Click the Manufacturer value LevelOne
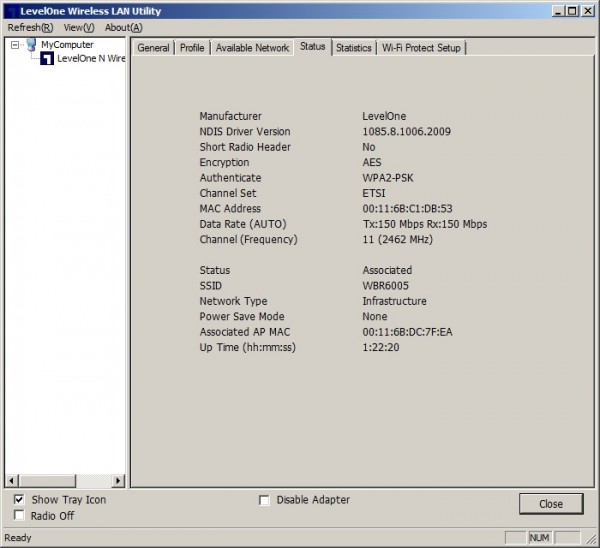Screen dimensions: 600x548 384,116
